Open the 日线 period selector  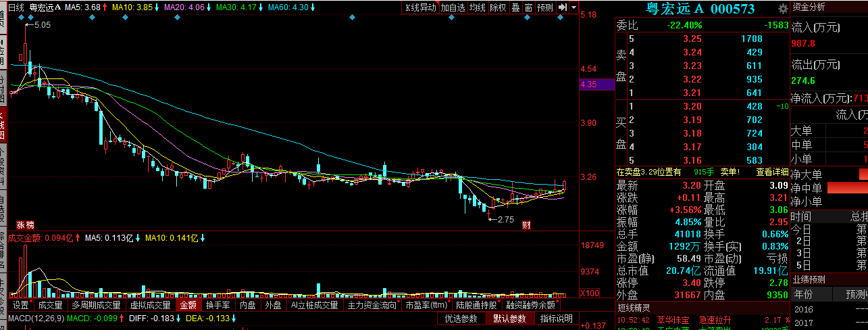(16, 7)
